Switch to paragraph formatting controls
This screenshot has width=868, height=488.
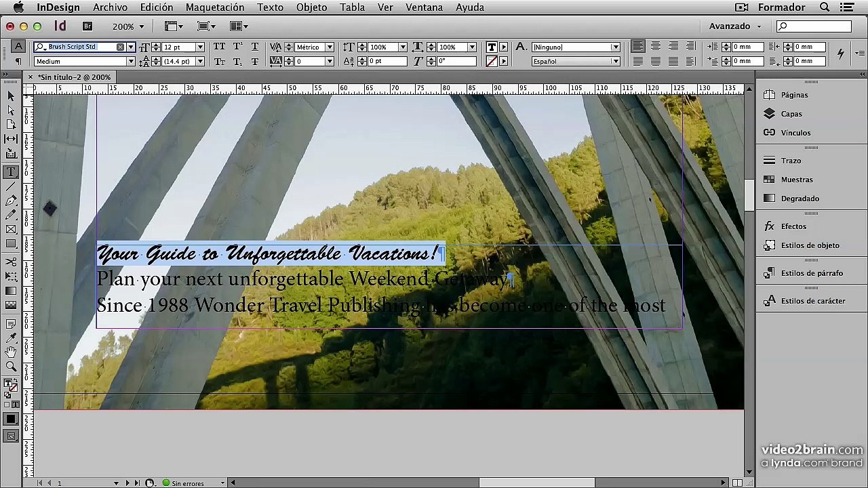[18, 61]
